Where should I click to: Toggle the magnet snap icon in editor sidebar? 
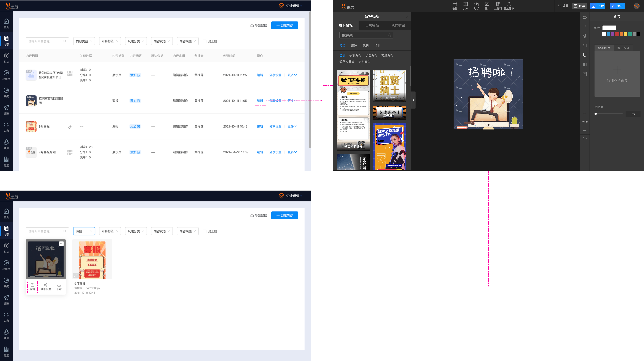[x=585, y=55]
